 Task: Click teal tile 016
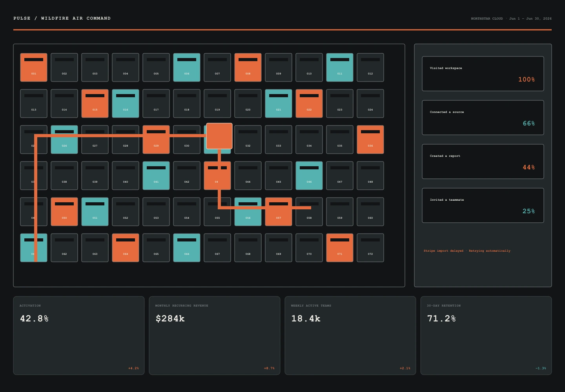(x=126, y=103)
